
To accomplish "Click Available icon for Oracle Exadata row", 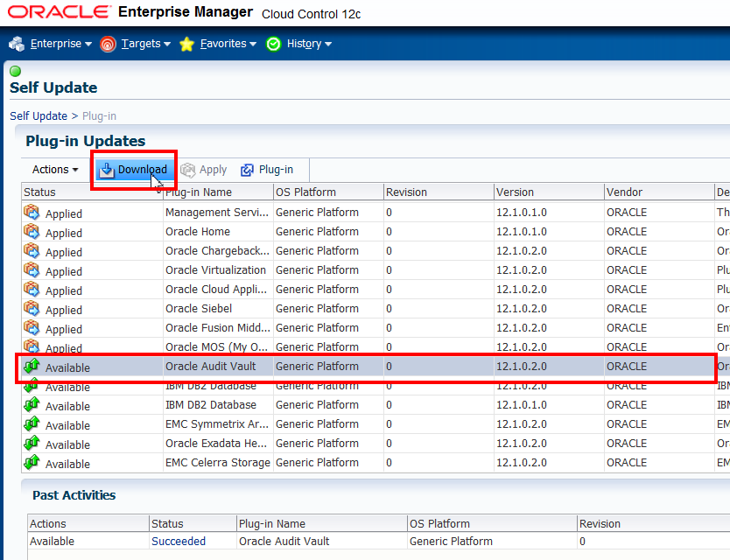I will click(32, 443).
